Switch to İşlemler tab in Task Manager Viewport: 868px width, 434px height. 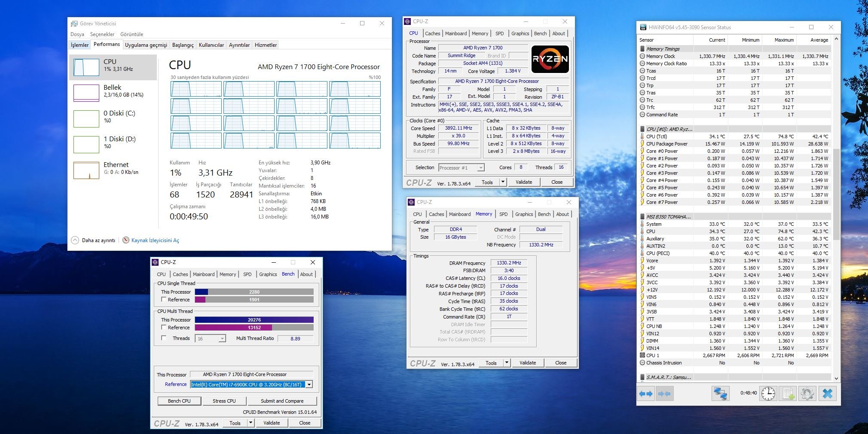(x=79, y=45)
